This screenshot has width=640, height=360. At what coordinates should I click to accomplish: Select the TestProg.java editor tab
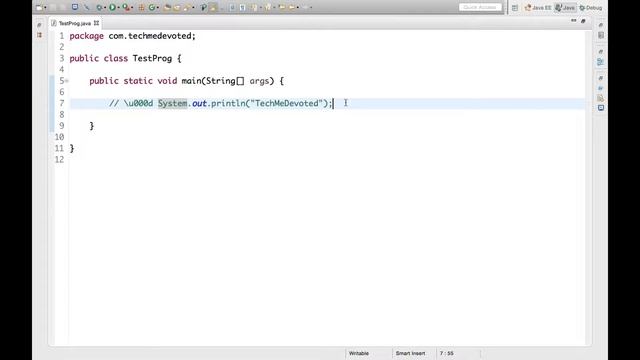pyautogui.click(x=75, y=23)
